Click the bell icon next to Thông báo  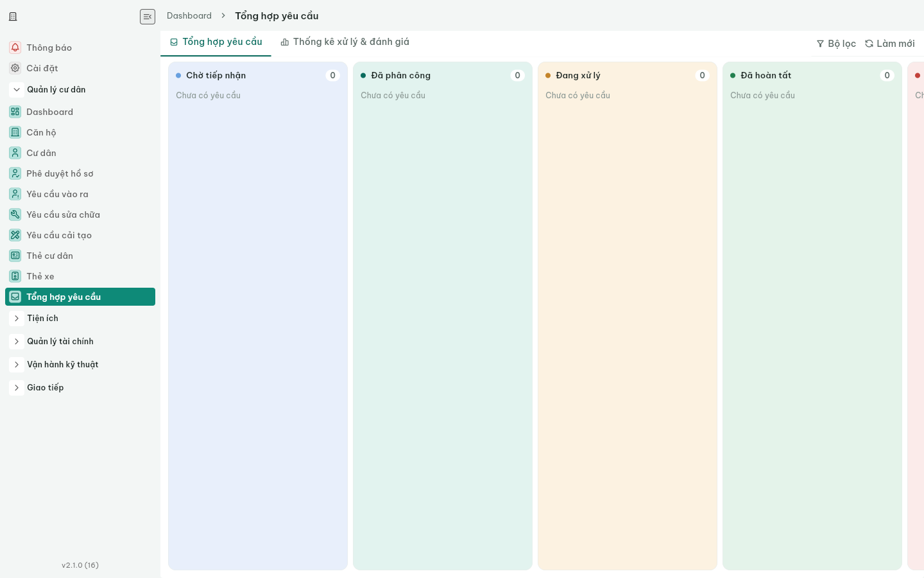[15, 48]
